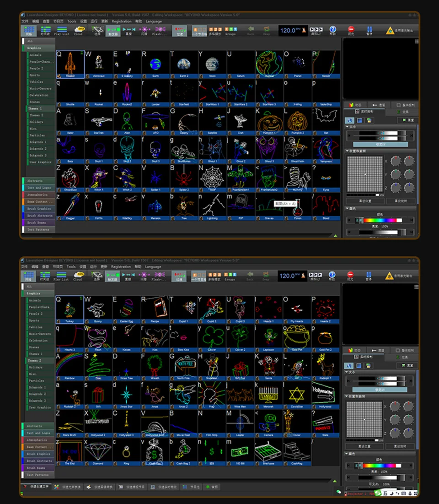Click the blue Help question icon in top window
This screenshot has height=504, width=439.
coord(333,31)
